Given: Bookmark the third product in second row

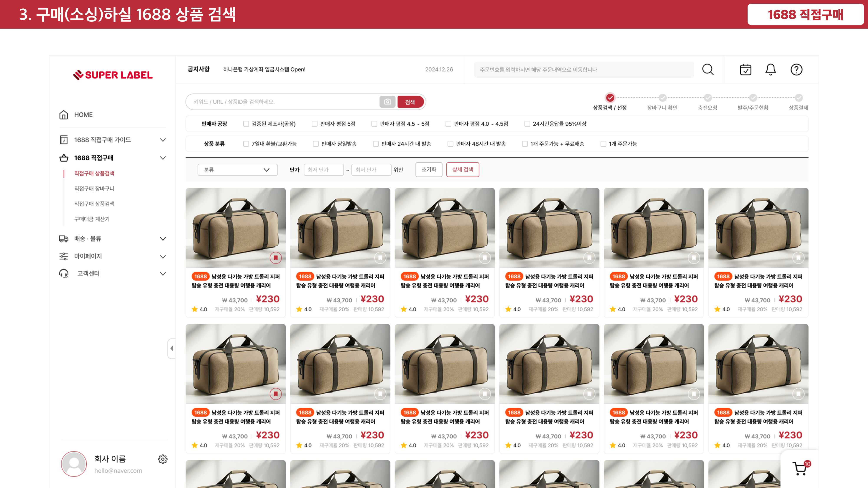Looking at the screenshot, I should click(485, 394).
